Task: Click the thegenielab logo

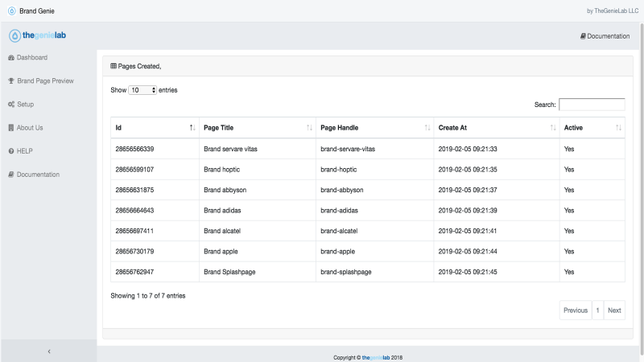Action: click(37, 35)
